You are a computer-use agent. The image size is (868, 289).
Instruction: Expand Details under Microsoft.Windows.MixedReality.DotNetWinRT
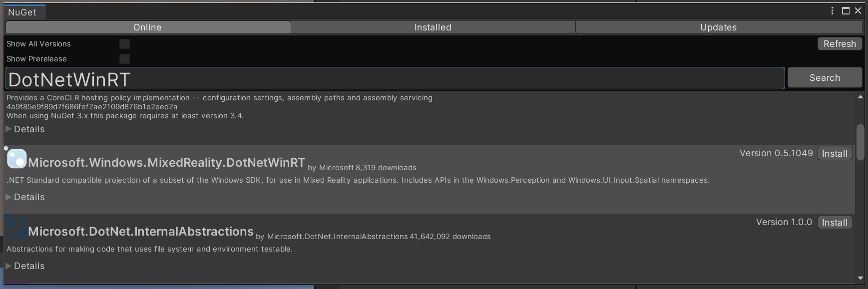[25, 197]
